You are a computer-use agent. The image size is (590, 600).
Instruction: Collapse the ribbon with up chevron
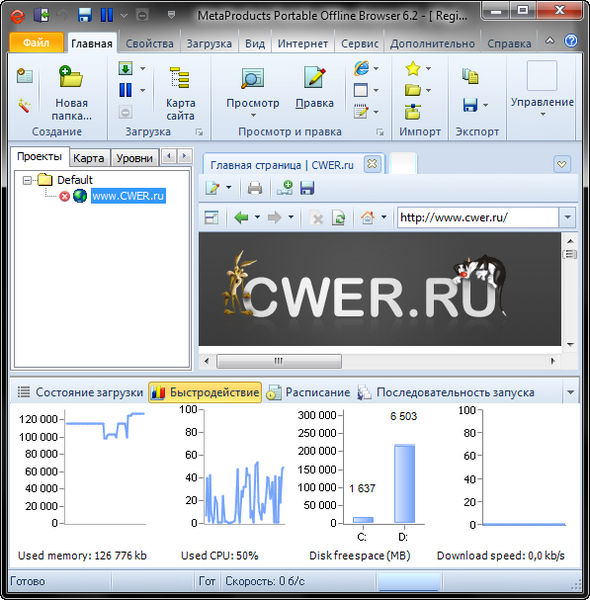pos(549,40)
